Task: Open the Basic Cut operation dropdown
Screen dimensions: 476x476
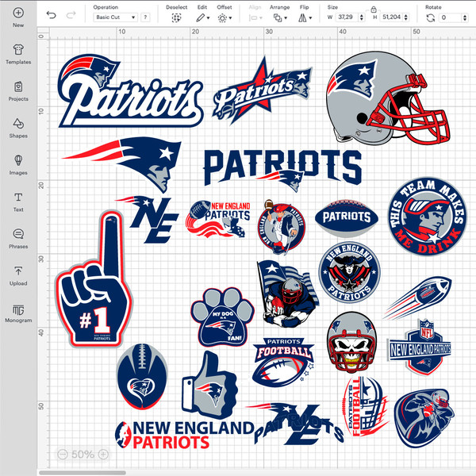Action: point(115,17)
